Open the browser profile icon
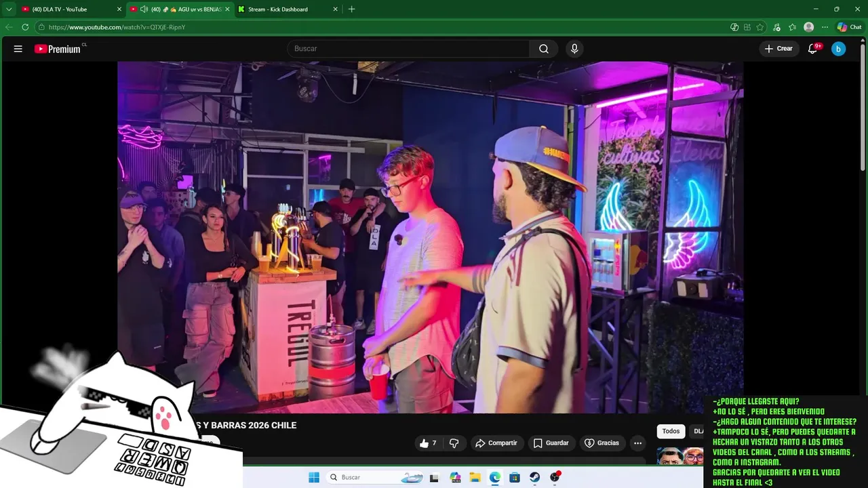The height and width of the screenshot is (488, 868). coord(808,27)
